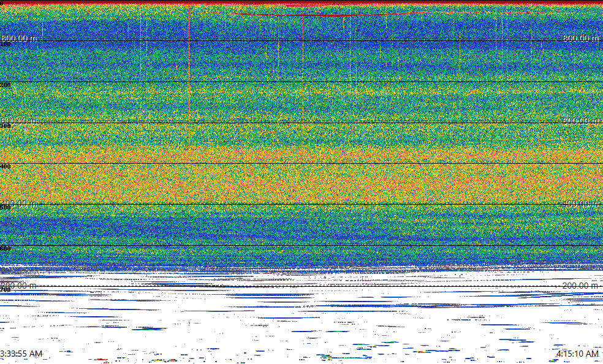Select the right-side 400.00 m range label

(581, 203)
